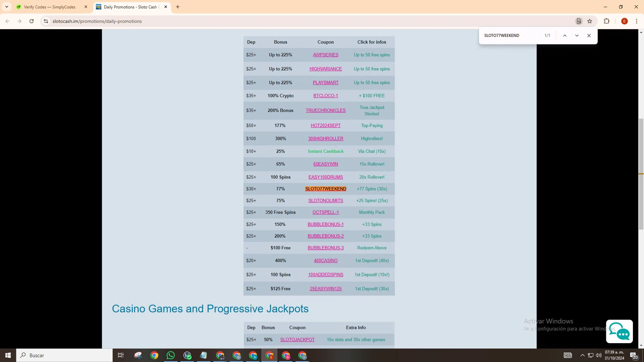Jump to next find result

click(577, 36)
